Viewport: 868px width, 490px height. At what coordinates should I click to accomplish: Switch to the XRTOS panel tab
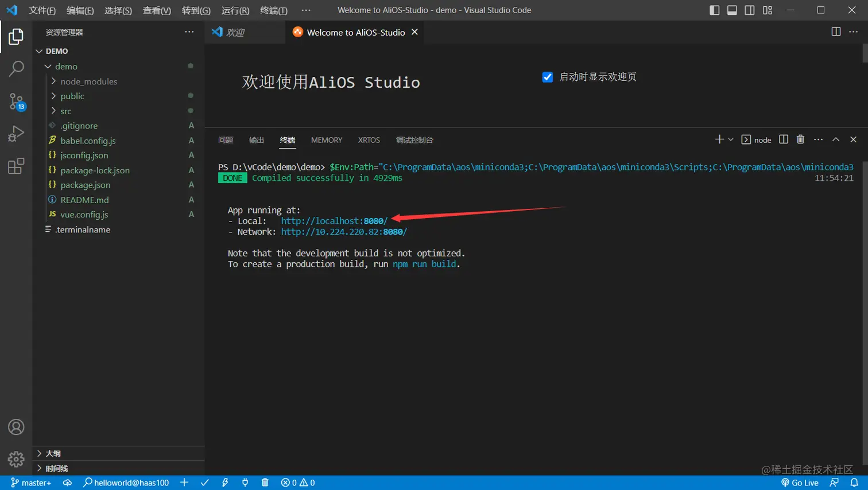coord(369,140)
